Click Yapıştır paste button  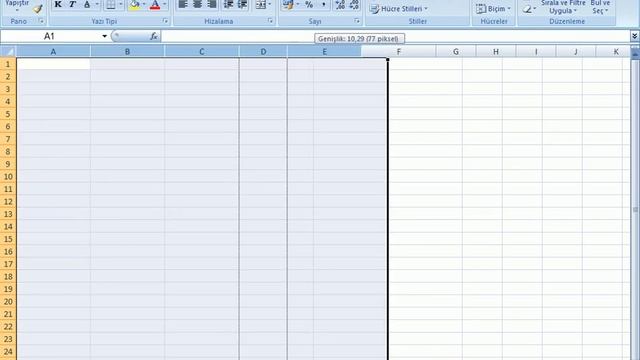(17, 4)
